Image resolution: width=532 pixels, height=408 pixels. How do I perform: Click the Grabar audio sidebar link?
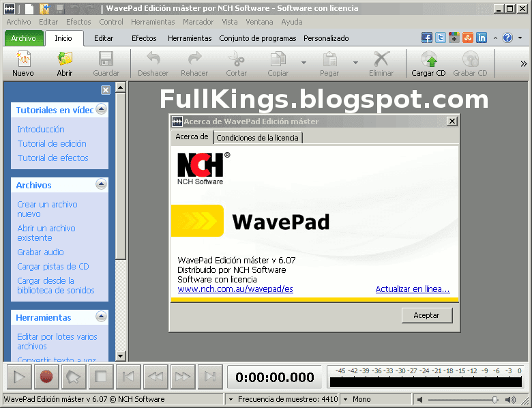(x=40, y=252)
